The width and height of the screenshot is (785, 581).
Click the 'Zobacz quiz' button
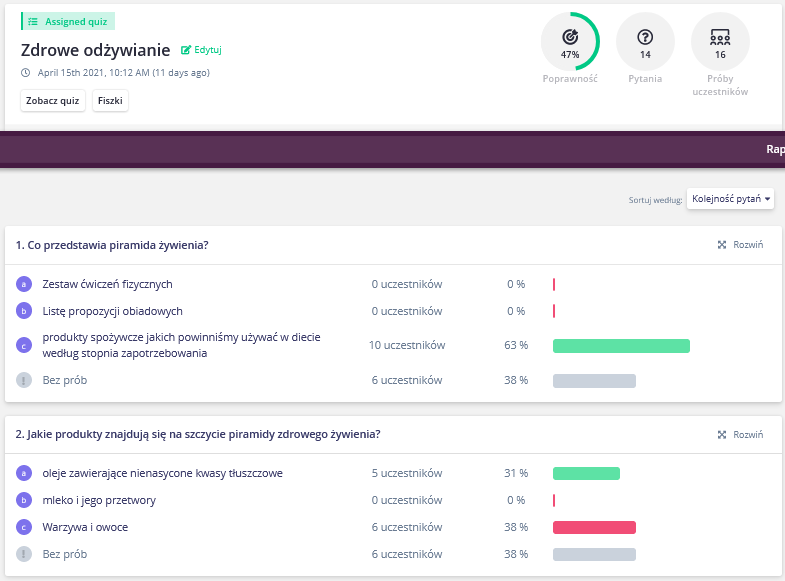[x=53, y=101]
